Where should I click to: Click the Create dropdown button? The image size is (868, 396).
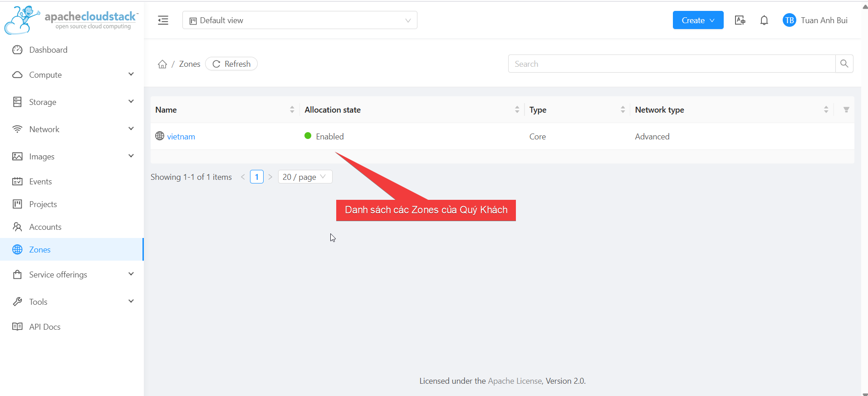tap(697, 20)
